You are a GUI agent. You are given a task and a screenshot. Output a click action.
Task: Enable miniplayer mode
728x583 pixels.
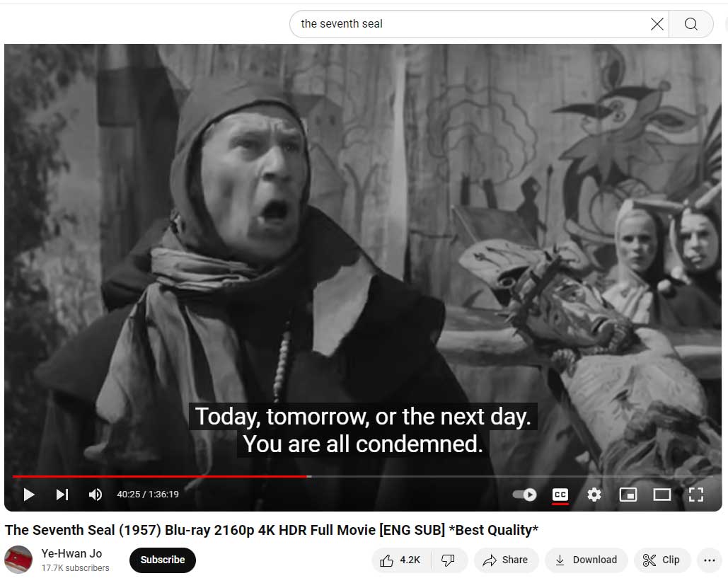pyautogui.click(x=628, y=495)
